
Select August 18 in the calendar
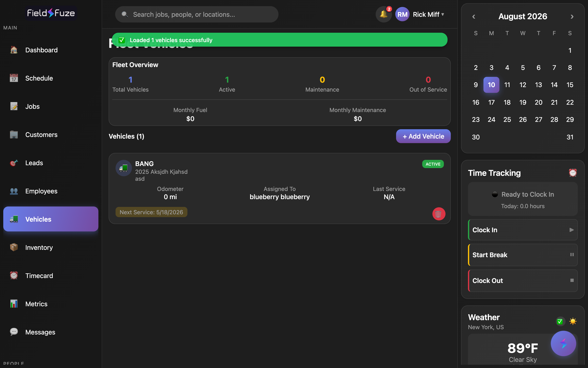[x=507, y=102]
